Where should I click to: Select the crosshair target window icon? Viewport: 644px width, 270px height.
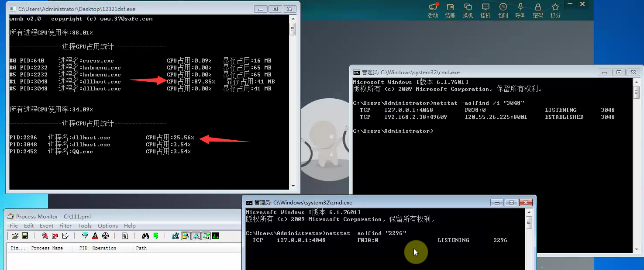(x=105, y=236)
